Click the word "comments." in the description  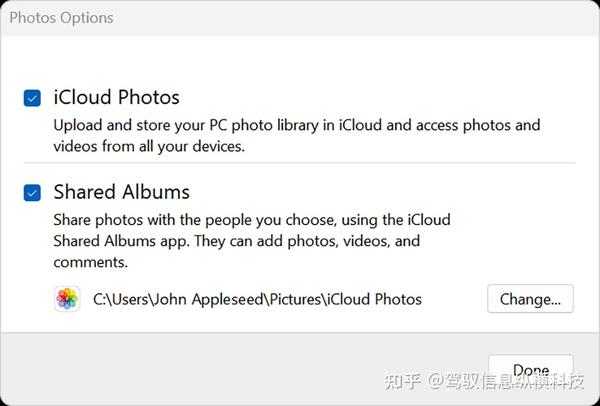91,262
